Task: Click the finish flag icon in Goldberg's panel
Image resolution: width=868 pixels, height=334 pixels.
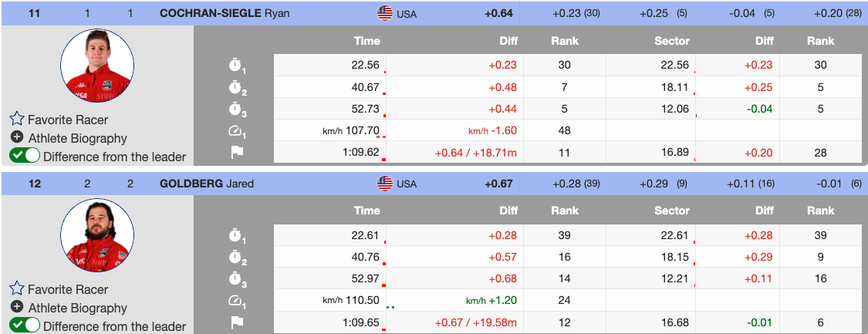Action: (236, 322)
